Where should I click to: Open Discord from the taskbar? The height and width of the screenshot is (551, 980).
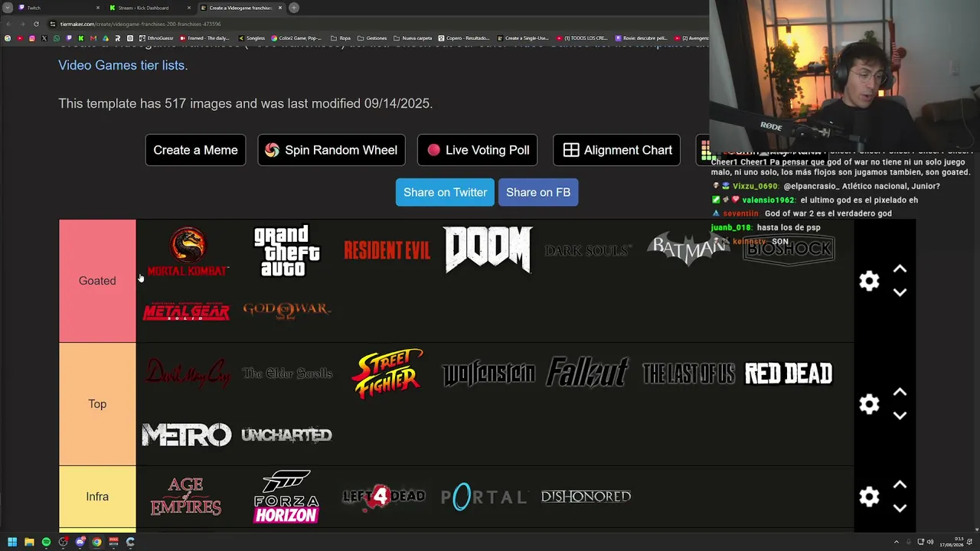pyautogui.click(x=80, y=542)
